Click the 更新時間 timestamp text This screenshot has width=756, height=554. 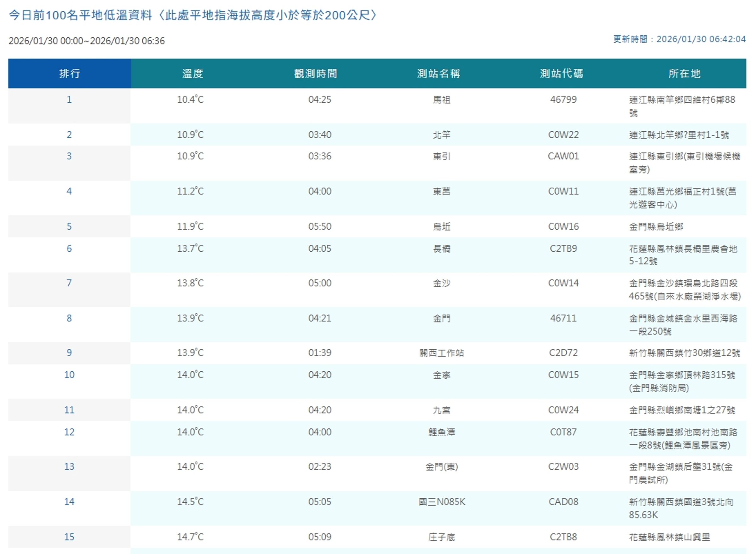(x=679, y=39)
